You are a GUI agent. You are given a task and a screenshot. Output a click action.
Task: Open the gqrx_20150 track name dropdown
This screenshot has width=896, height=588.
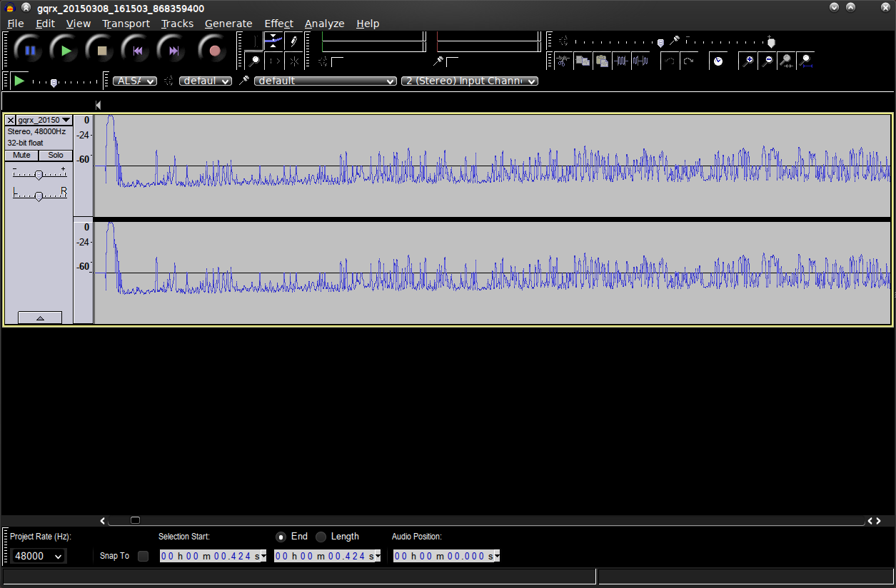(44, 120)
